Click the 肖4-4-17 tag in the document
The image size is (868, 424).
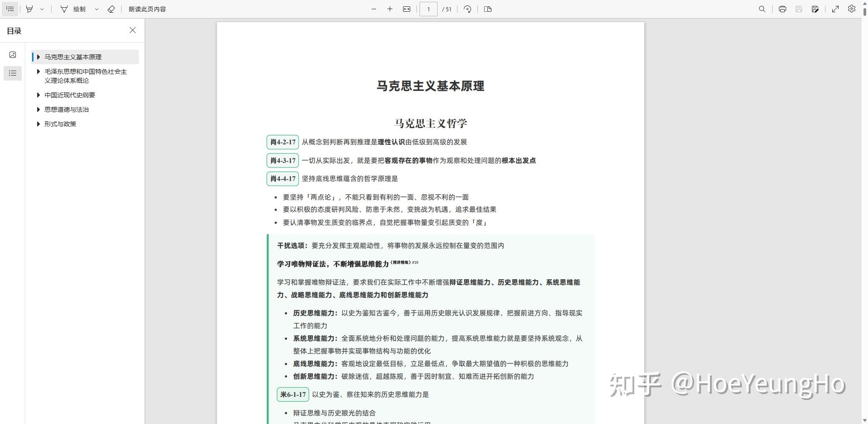pyautogui.click(x=283, y=179)
